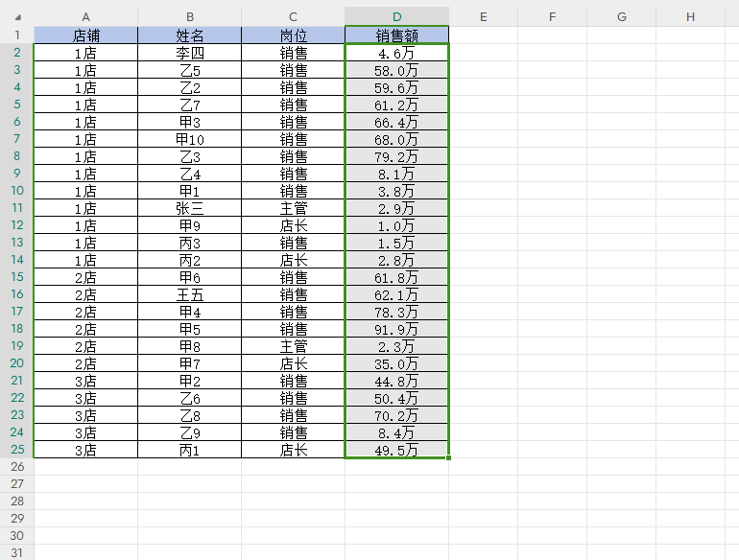This screenshot has width=739, height=560.
Task: Select the cell with 8.4万
Action: pyautogui.click(x=396, y=432)
